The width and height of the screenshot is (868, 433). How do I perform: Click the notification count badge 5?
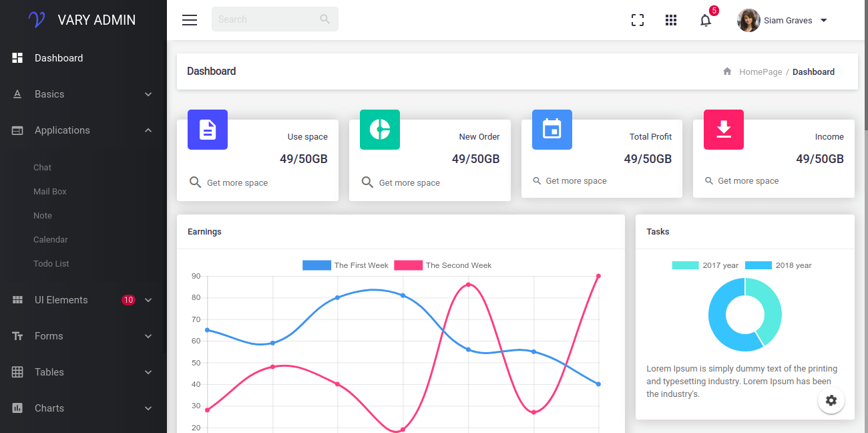pyautogui.click(x=714, y=11)
